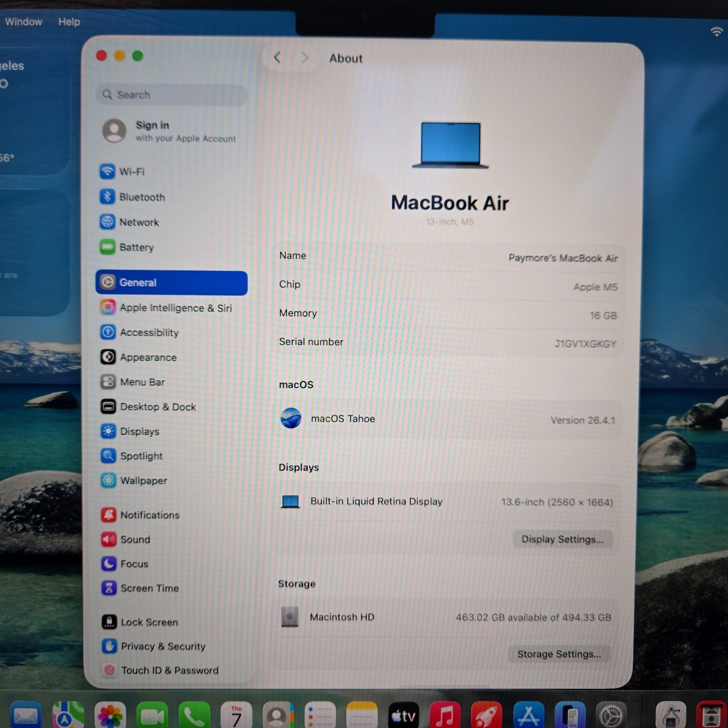Click the Storage Settings... button
Image resolution: width=728 pixels, height=728 pixels.
click(x=559, y=654)
